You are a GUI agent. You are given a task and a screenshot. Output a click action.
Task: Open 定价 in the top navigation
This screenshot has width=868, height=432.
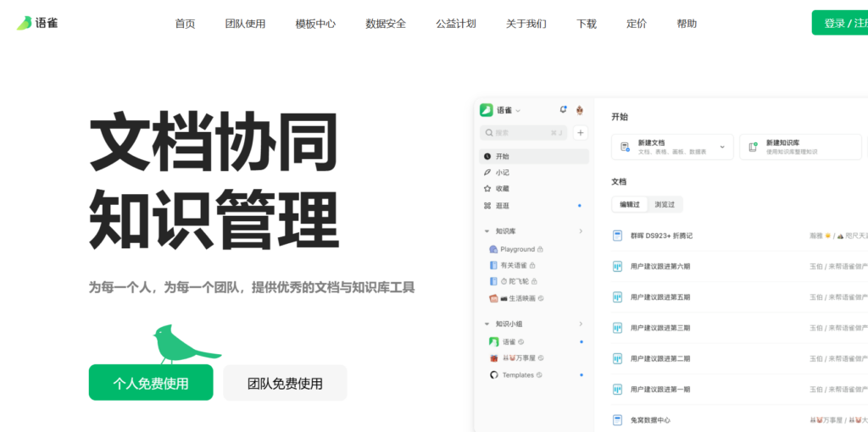[637, 24]
